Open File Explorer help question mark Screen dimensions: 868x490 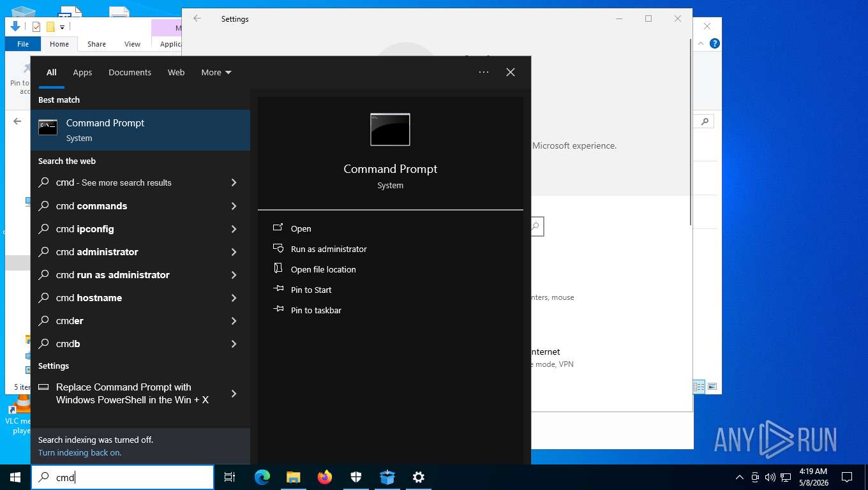pyautogui.click(x=715, y=43)
